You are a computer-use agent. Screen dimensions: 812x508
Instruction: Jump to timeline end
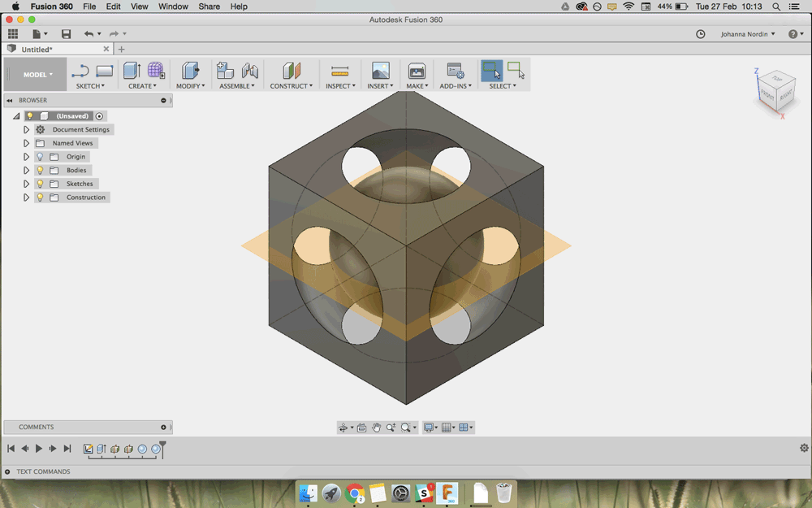67,449
